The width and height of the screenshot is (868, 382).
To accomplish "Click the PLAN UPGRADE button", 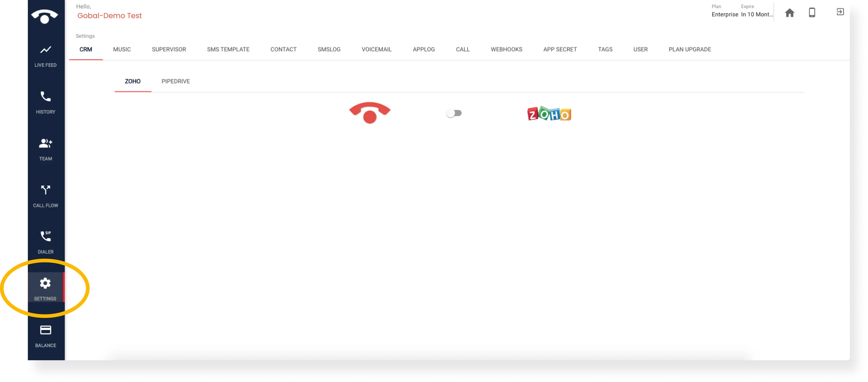I will tap(690, 49).
